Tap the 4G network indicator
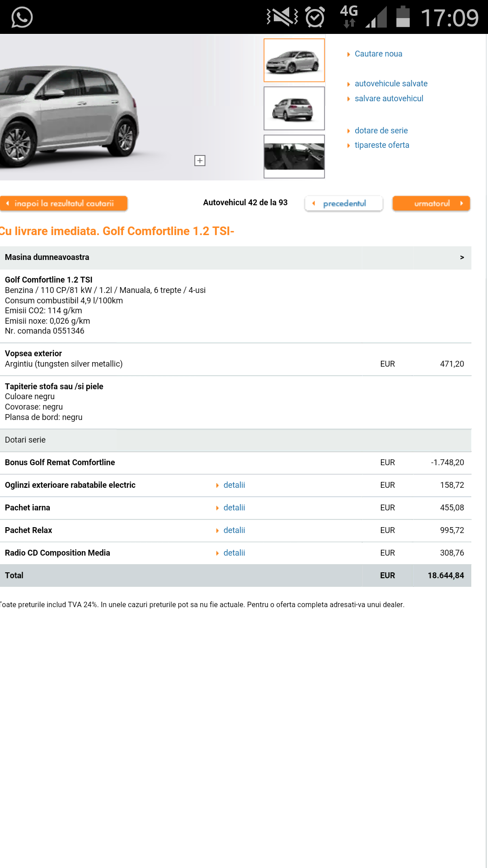 tap(349, 16)
